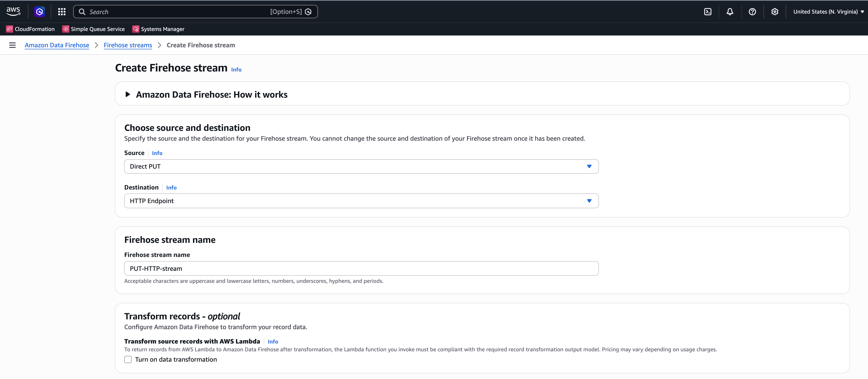The height and width of the screenshot is (379, 868).
Task: Click Info beside Create Firehose stream title
Action: point(236,70)
